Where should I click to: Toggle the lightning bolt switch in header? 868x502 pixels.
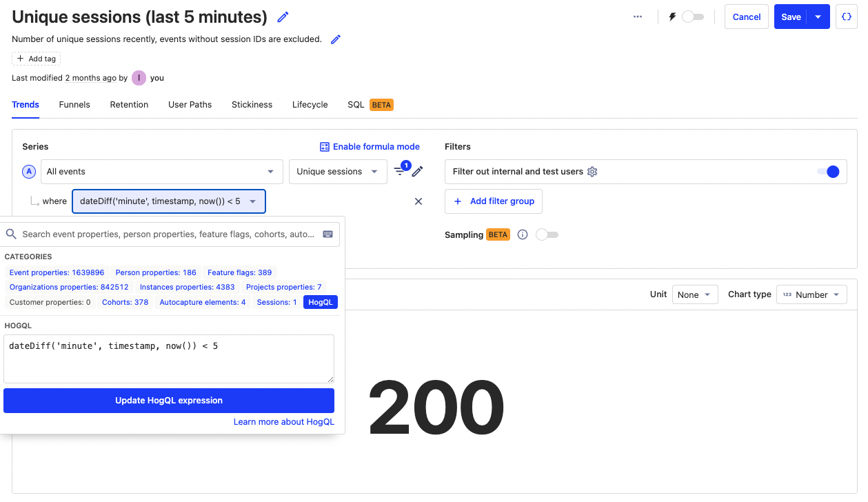coord(692,17)
